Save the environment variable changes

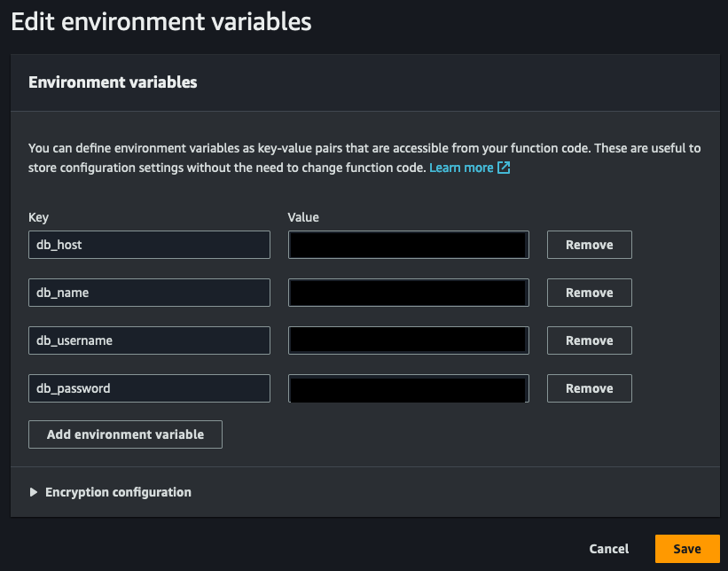[686, 548]
